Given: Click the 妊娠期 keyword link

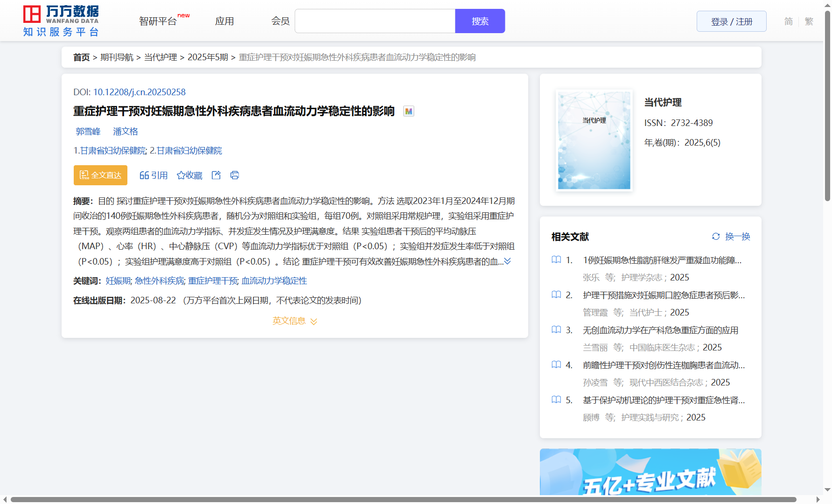Looking at the screenshot, I should click(118, 281).
